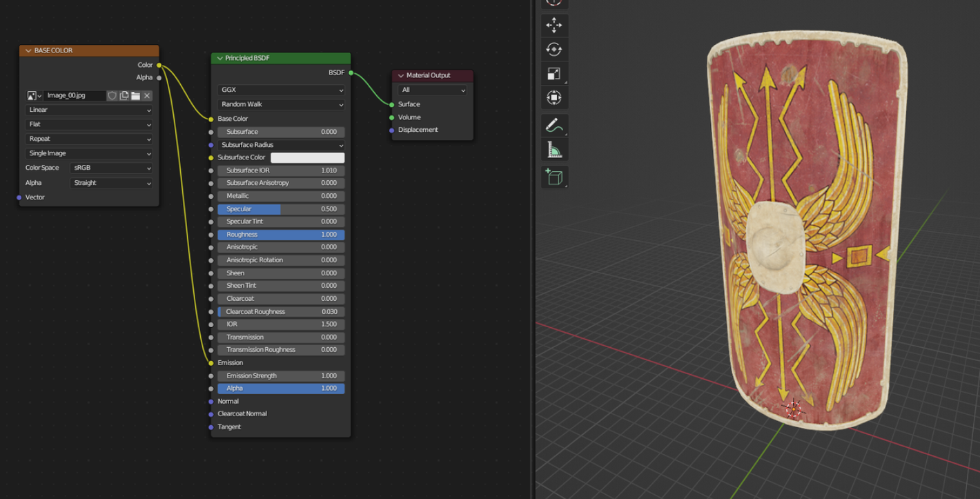Open the image browse dropdown on BASE COLOR node

pos(34,96)
